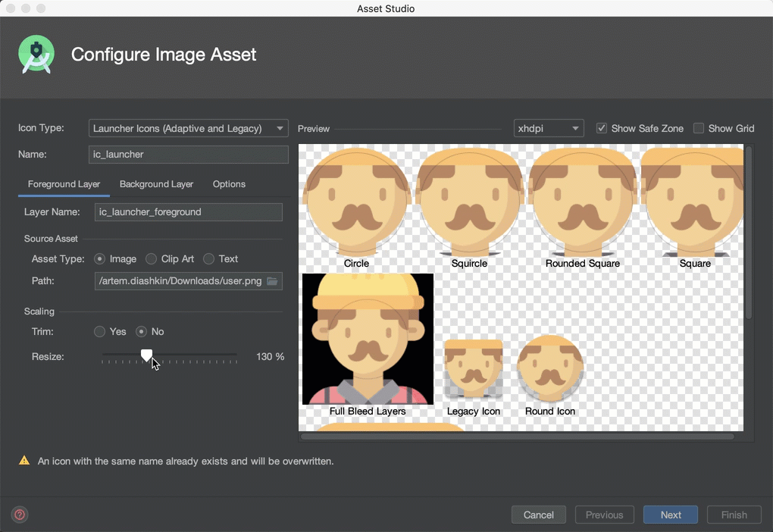Set Trim to No
The image size is (773, 532).
141,331
